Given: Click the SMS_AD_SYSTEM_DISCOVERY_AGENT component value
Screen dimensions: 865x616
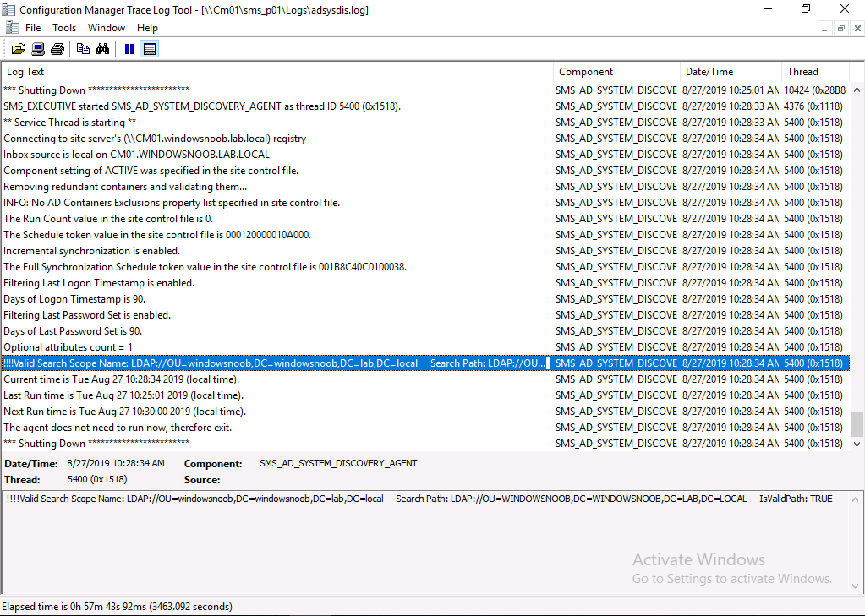Looking at the screenshot, I should click(x=338, y=463).
